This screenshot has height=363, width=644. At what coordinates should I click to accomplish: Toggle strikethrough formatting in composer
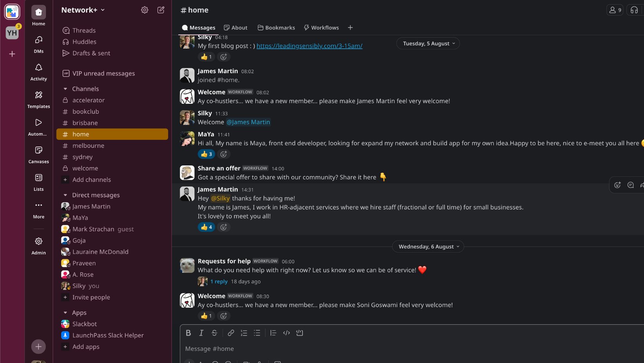coord(214,333)
